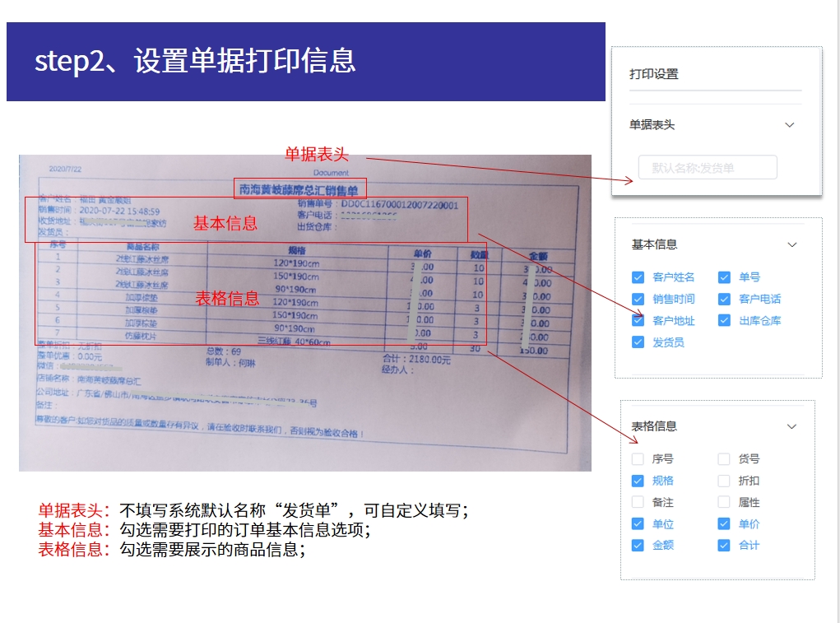Toggle the 出库仓库 checkbox
Screen dimensions: 840x623
coord(724,321)
